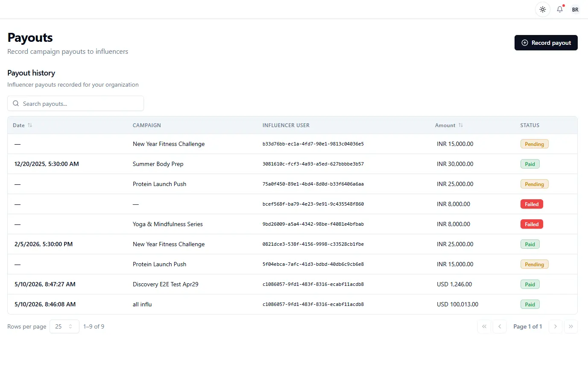
Task: Go to the next page
Action: (555, 326)
